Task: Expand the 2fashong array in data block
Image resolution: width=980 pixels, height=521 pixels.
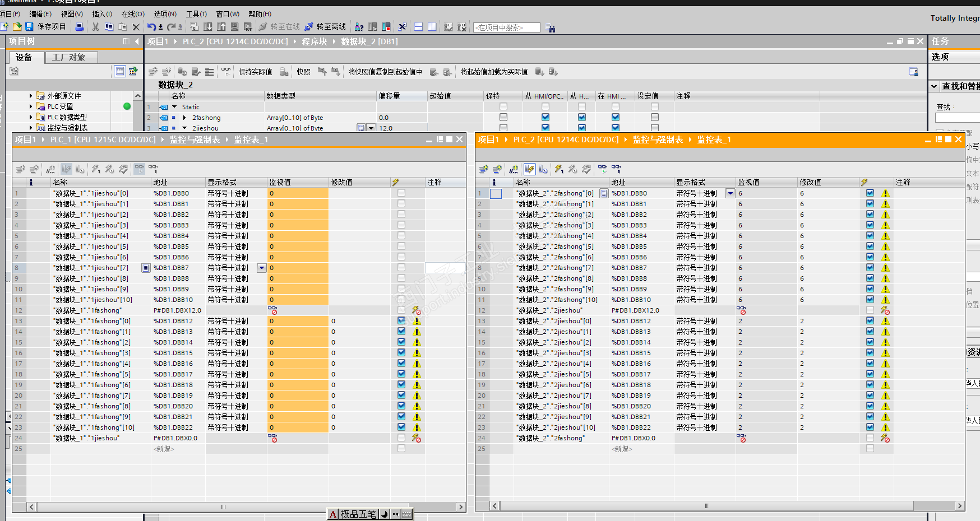Action: 184,118
